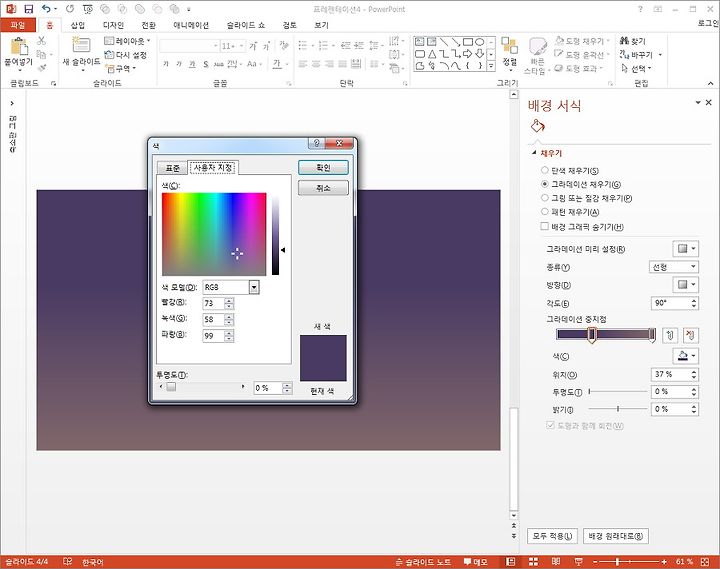The width and height of the screenshot is (720, 569).
Task: Click transparency slider in Format Background pane
Action: pos(618,391)
